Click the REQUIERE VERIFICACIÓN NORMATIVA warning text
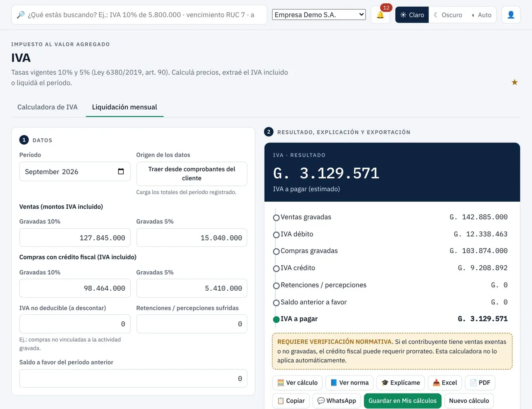 point(335,342)
